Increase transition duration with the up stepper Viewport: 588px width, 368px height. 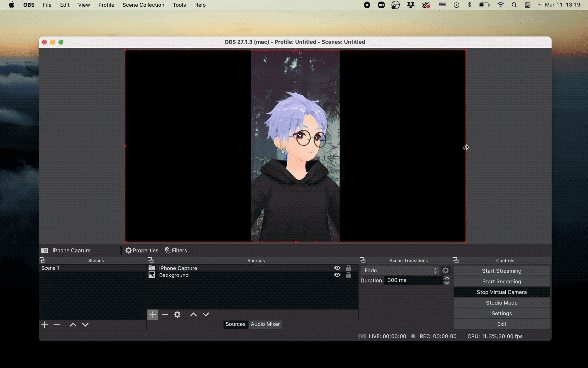(447, 278)
